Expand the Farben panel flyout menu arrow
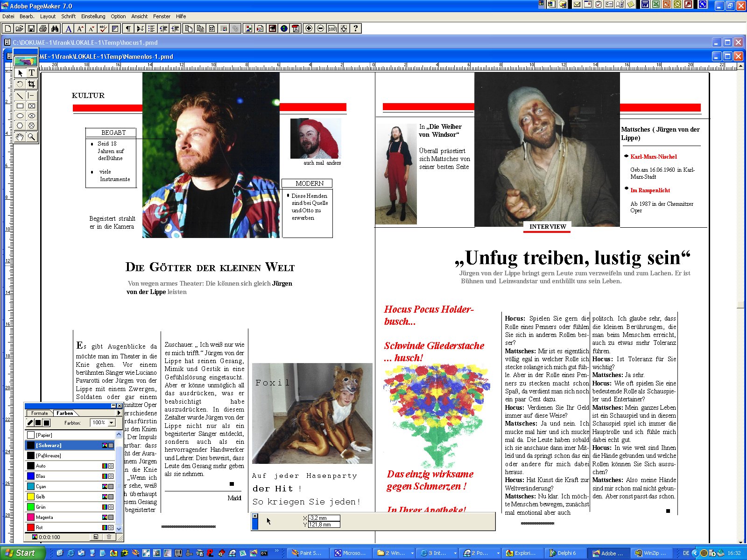Image resolution: width=747 pixels, height=560 pixels. coord(119,413)
